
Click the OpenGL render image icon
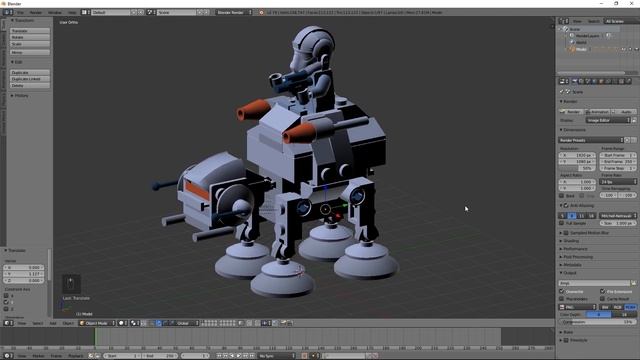[x=283, y=323]
